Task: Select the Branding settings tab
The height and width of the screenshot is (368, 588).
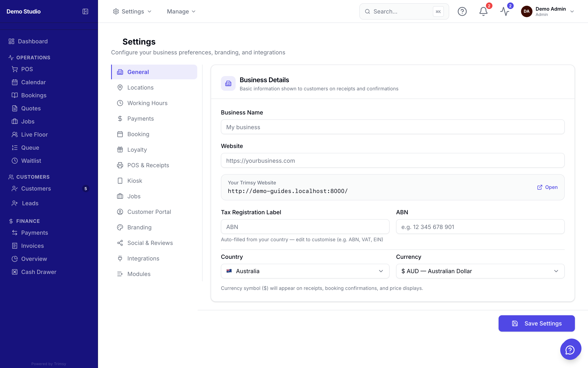Action: [x=154, y=227]
